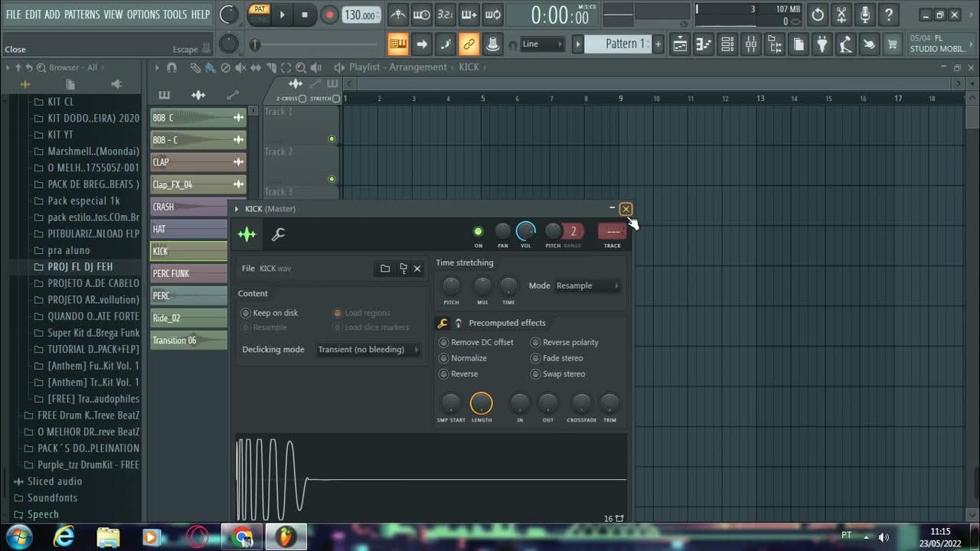
Task: Open the Declicking mode dropdown
Action: coord(368,350)
